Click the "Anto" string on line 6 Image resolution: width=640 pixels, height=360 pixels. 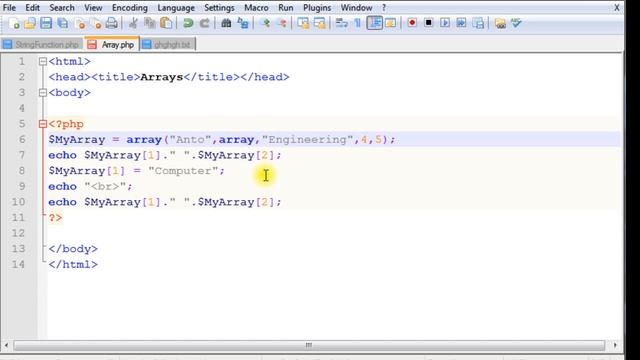(191, 140)
